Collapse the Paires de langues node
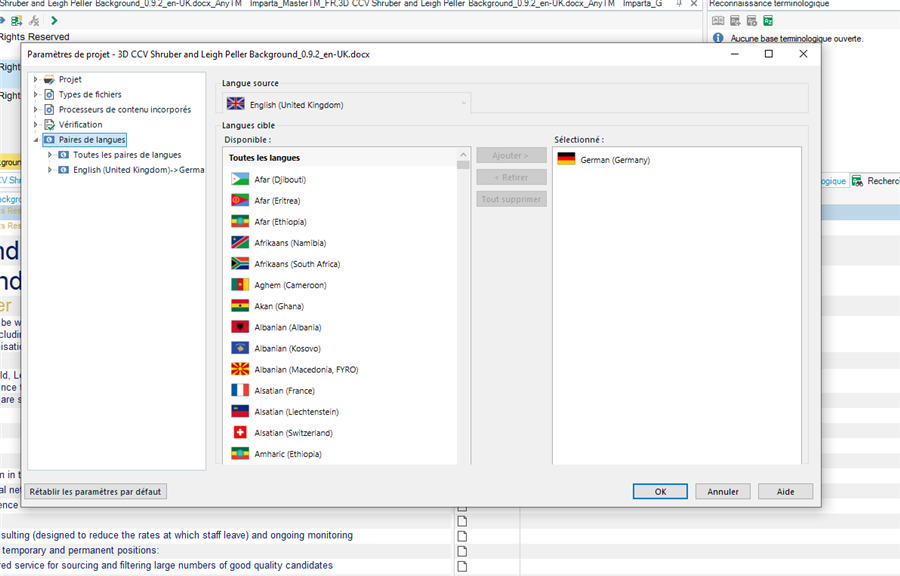The height and width of the screenshot is (576, 900). [36, 139]
